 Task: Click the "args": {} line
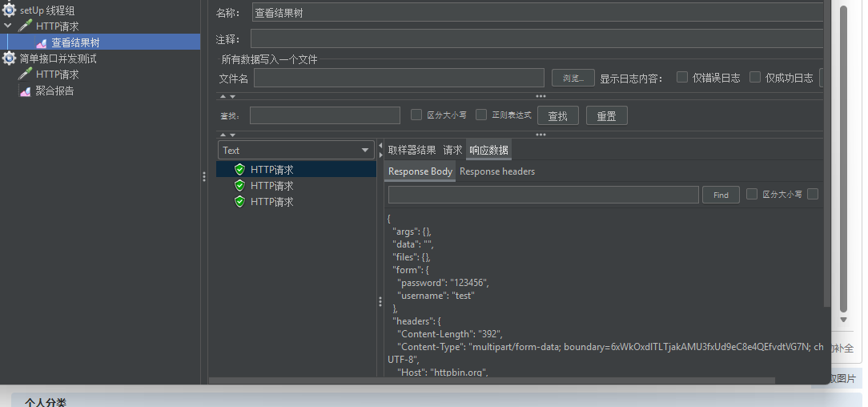(x=412, y=232)
